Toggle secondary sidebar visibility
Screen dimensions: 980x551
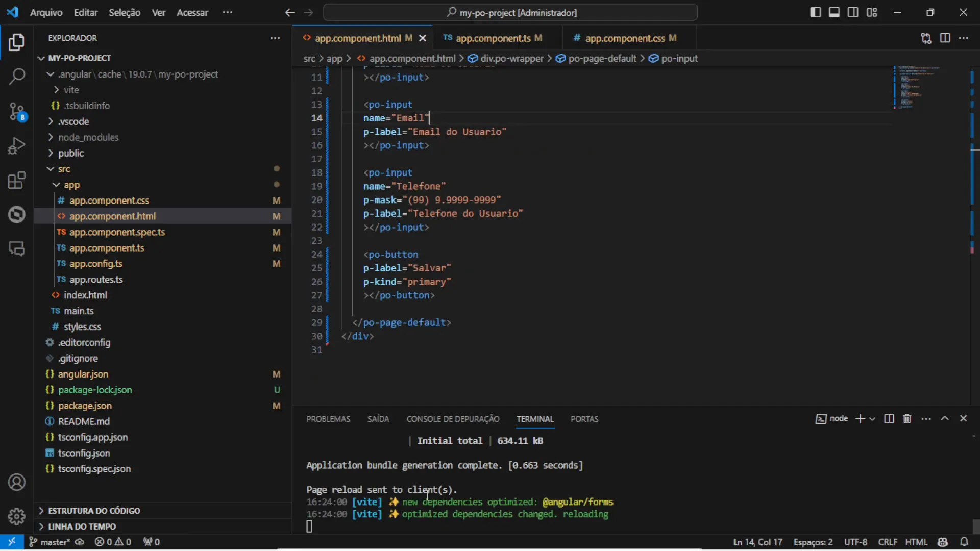click(853, 12)
